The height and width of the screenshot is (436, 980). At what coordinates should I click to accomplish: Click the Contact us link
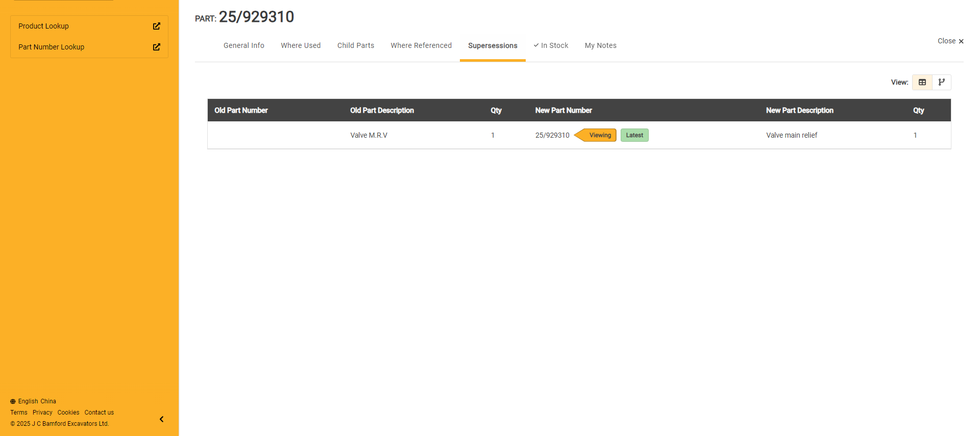click(99, 413)
